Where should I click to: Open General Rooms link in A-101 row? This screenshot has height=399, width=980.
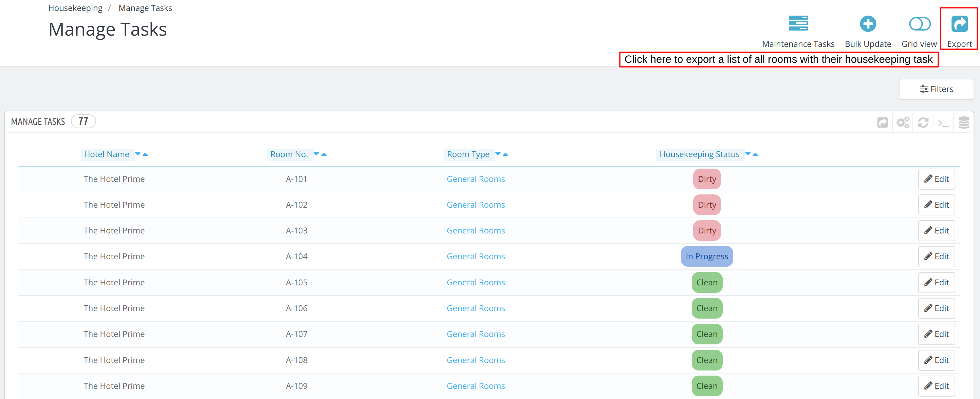476,179
